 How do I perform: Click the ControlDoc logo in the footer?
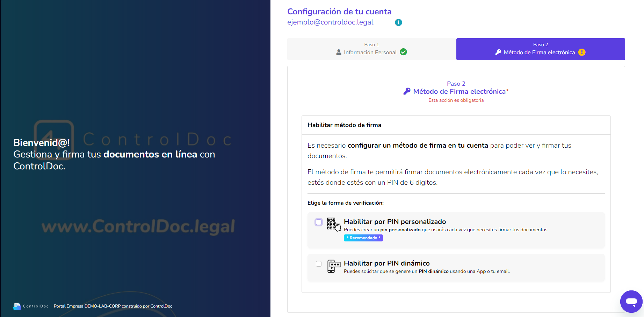pos(31,306)
